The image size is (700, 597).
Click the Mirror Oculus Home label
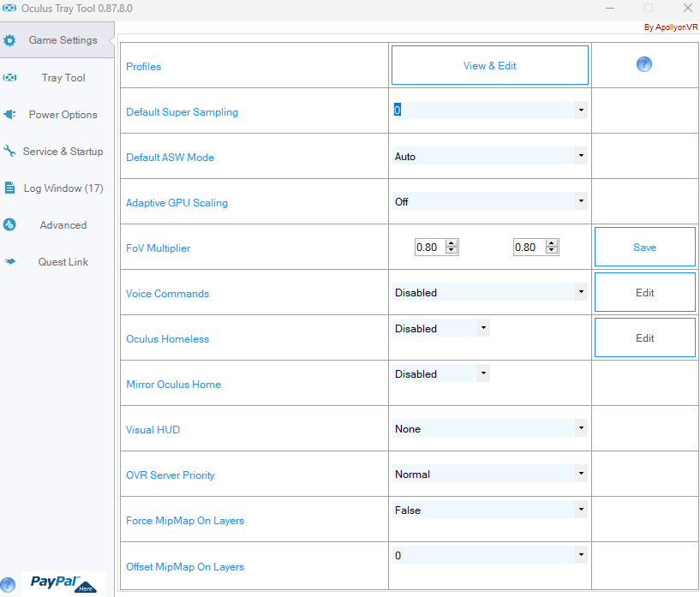pos(173,385)
